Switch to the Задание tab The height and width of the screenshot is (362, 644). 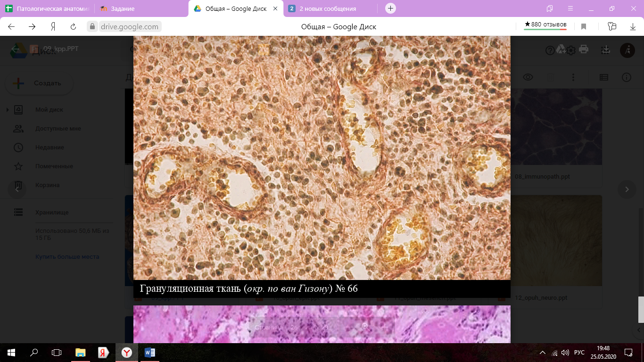point(141,8)
